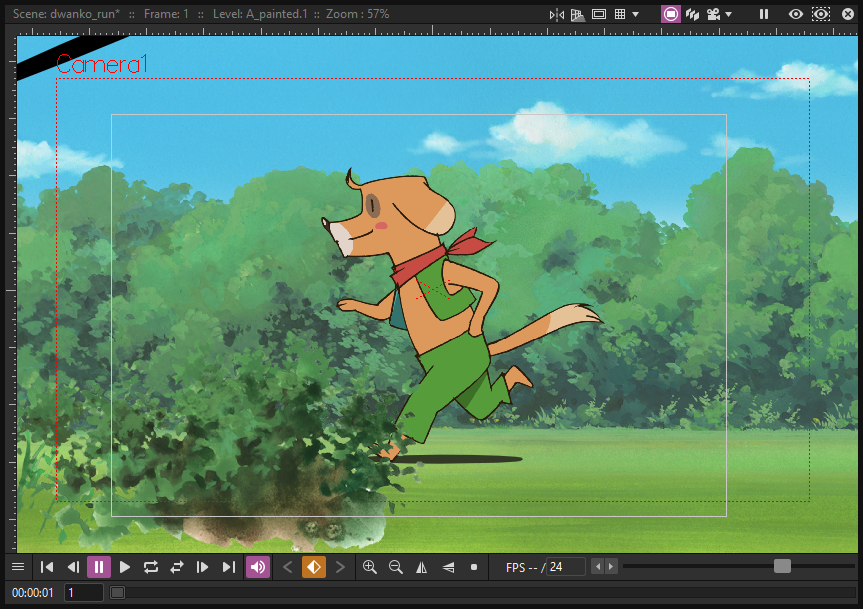Toggle the Sub-camera Preview dashed eye icon
This screenshot has width=863, height=609.
[x=821, y=14]
